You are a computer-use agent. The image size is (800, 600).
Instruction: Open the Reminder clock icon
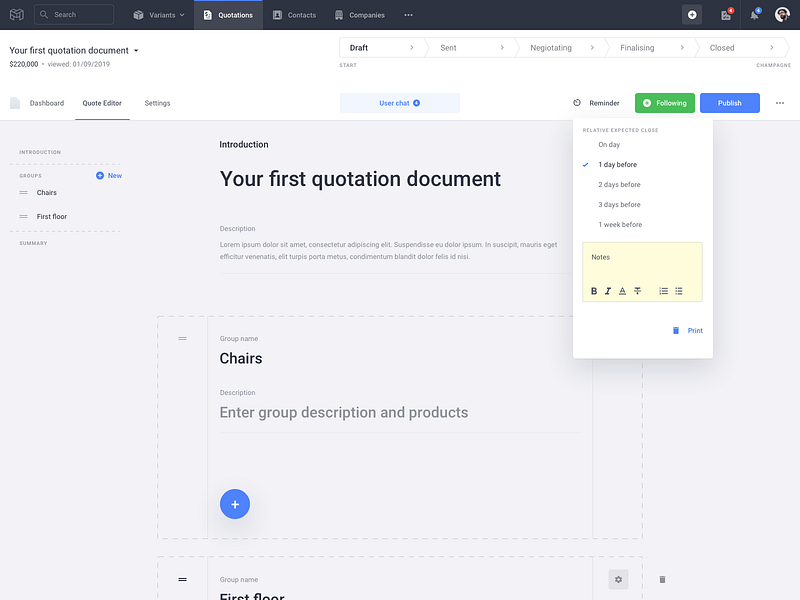click(577, 103)
